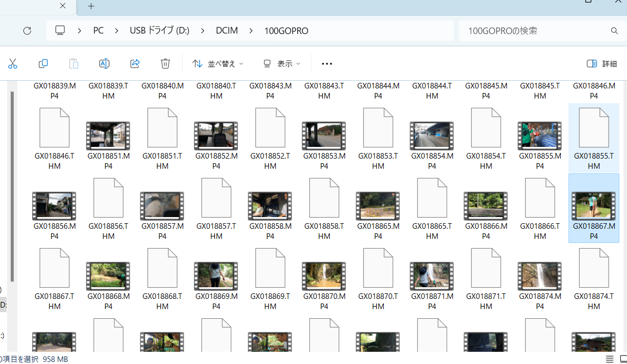This screenshot has height=364, width=627.
Task: Select the GX018867.THM file icon
Action: [54, 268]
